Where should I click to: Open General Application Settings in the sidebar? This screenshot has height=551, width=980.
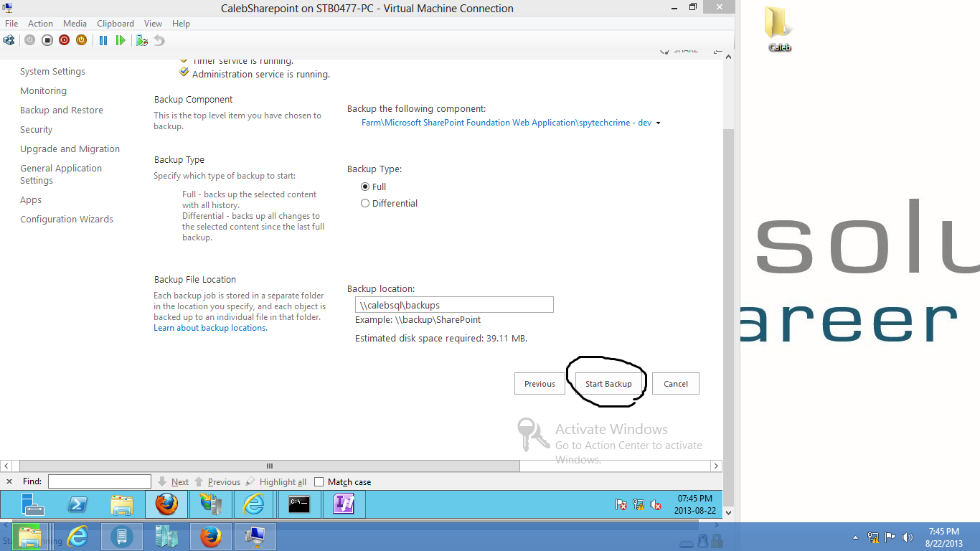click(x=61, y=174)
